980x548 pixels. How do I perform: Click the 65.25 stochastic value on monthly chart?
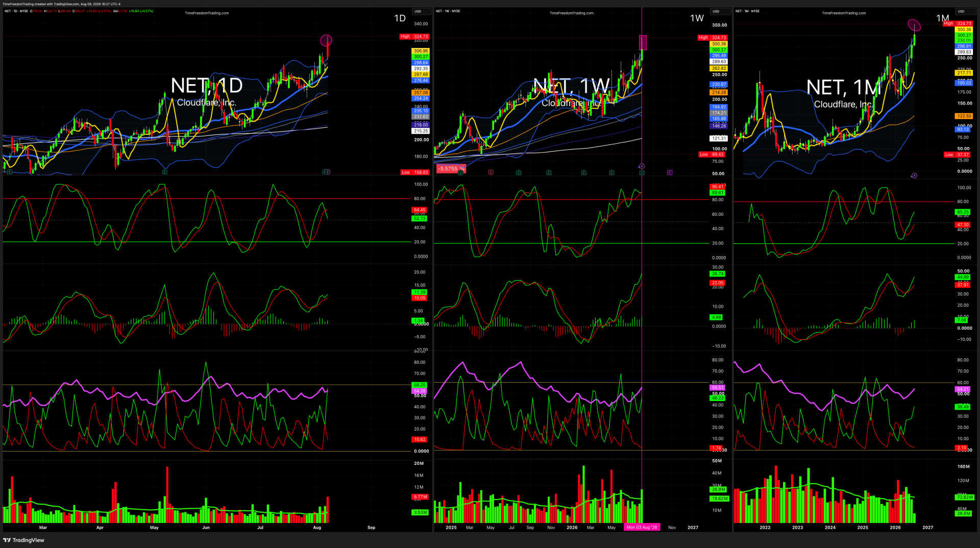point(963,212)
